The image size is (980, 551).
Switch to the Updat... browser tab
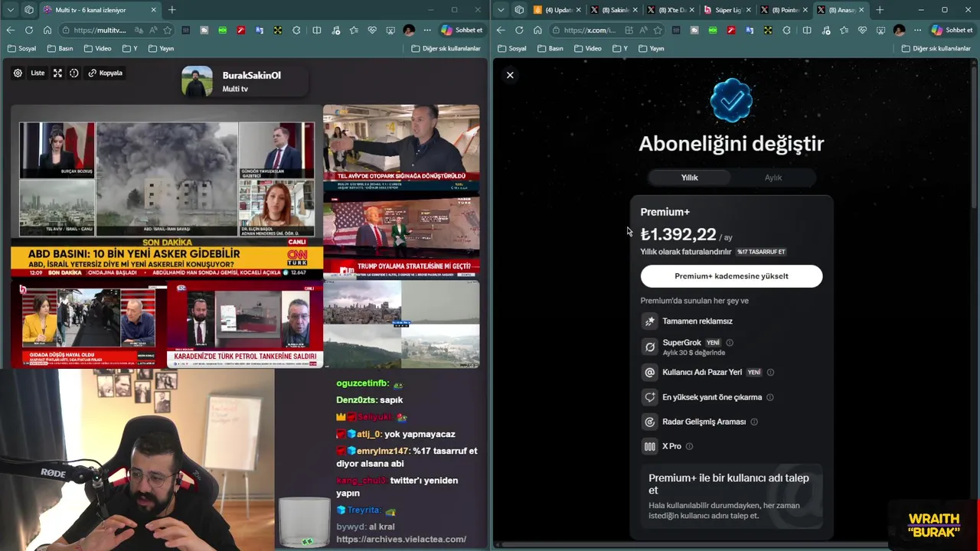(559, 10)
